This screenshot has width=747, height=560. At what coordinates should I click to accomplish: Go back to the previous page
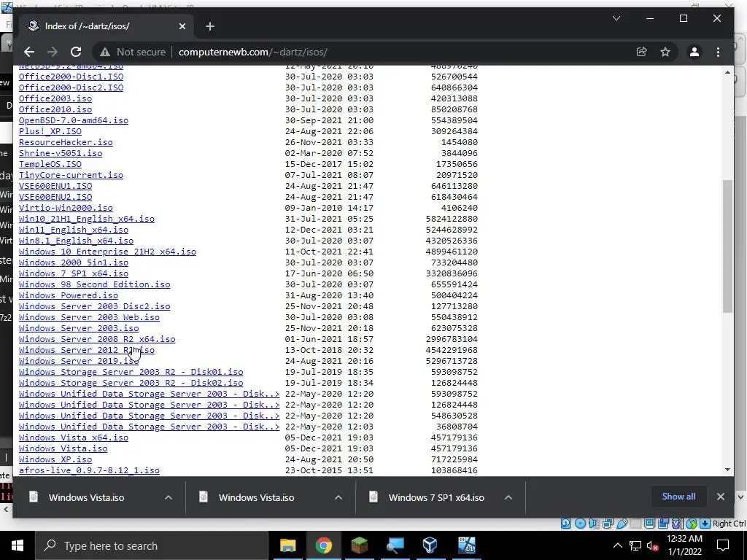pos(29,52)
